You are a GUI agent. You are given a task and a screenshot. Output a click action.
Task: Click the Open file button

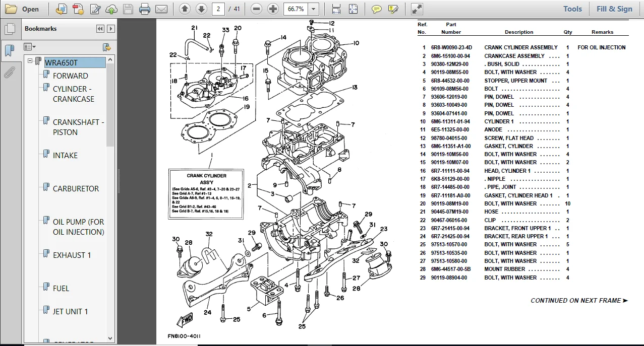pos(22,9)
